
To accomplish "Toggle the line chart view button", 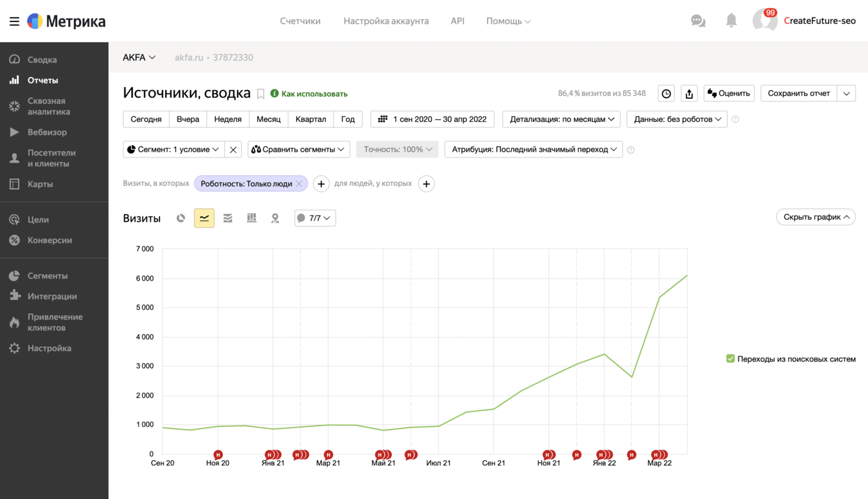I will [x=204, y=218].
